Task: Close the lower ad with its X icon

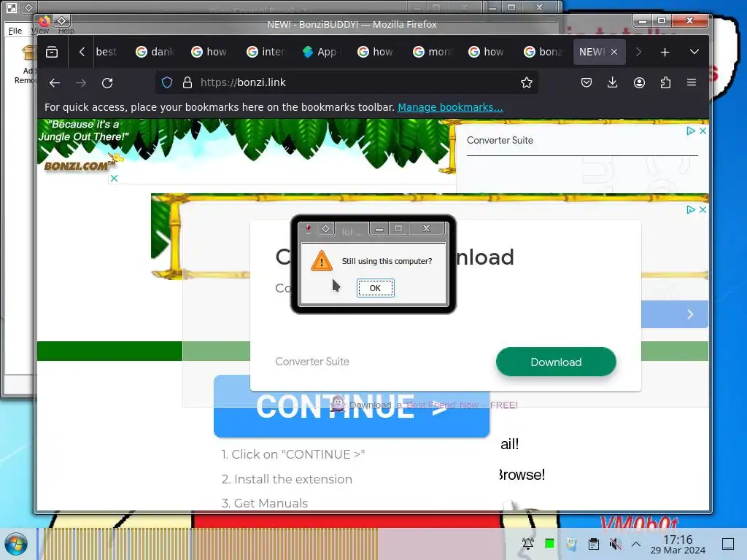Action: [703, 209]
